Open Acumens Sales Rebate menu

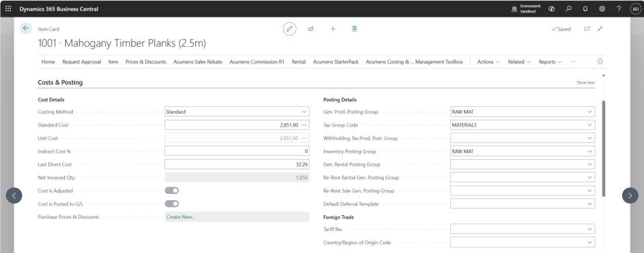(x=197, y=62)
